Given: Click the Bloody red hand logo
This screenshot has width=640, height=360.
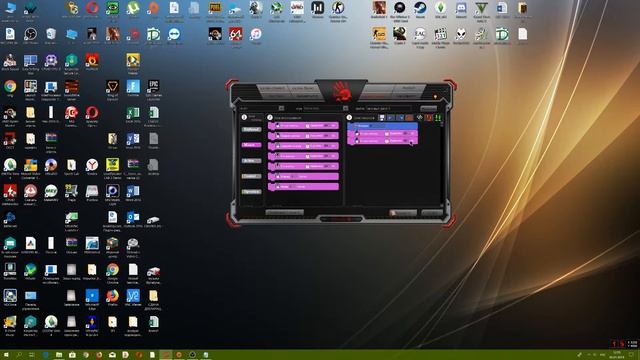Looking at the screenshot, I should tap(342, 91).
